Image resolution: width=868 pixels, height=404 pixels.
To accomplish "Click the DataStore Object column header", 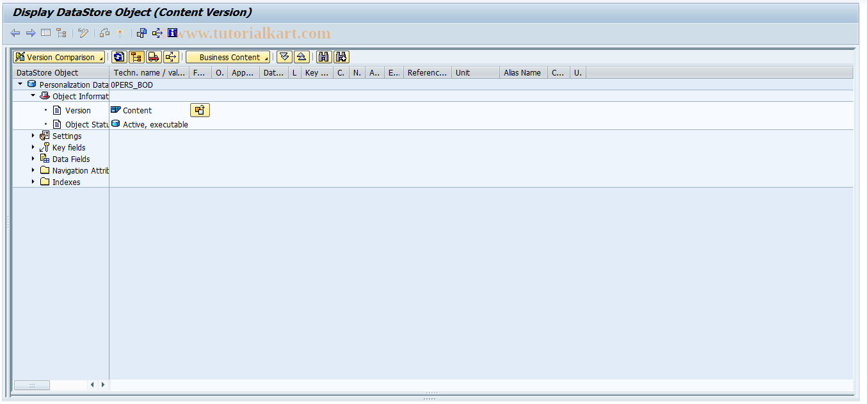I will pos(61,72).
